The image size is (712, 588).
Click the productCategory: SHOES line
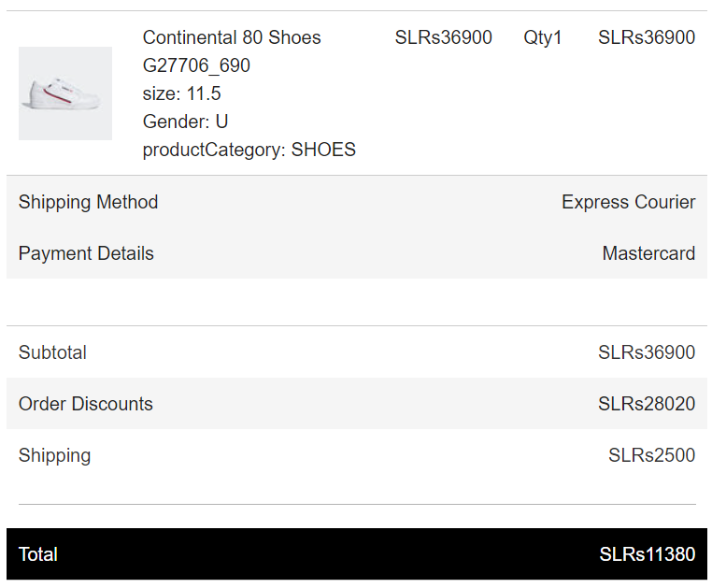coord(249,150)
